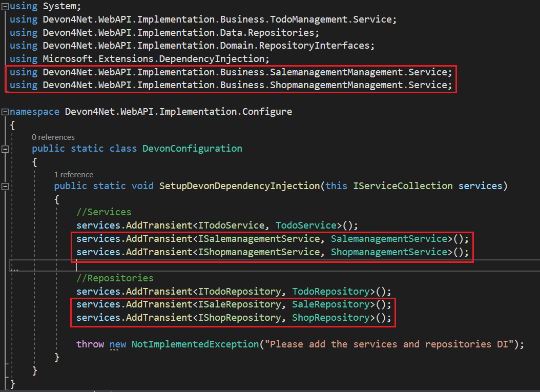Screen dimensions: 540x392
Task: Open the '0 references' CodeLens link
Action: (53, 137)
